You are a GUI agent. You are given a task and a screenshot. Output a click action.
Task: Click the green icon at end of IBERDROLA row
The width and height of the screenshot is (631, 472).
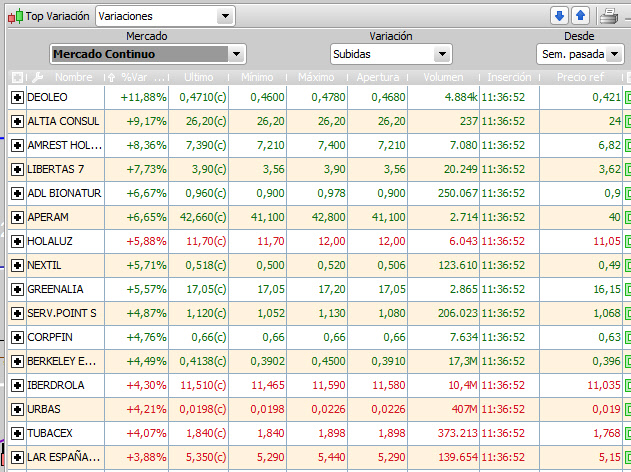(x=628, y=385)
